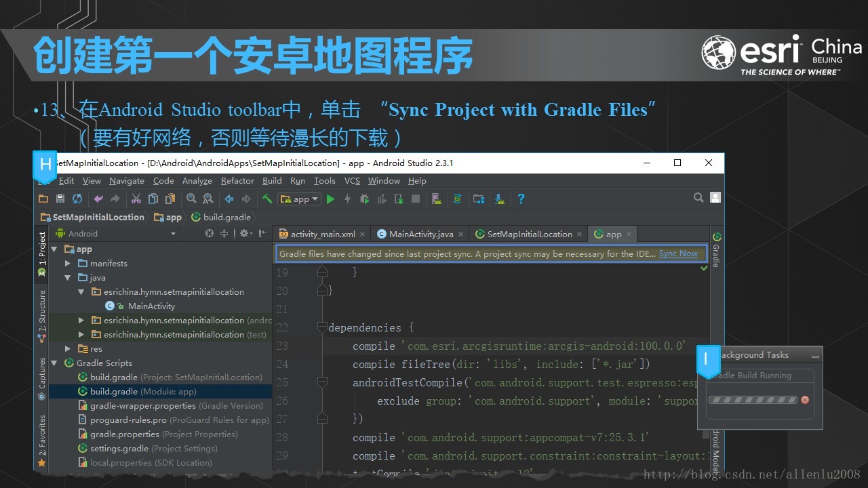Click the Undo arrow in toolbar

pos(99,199)
